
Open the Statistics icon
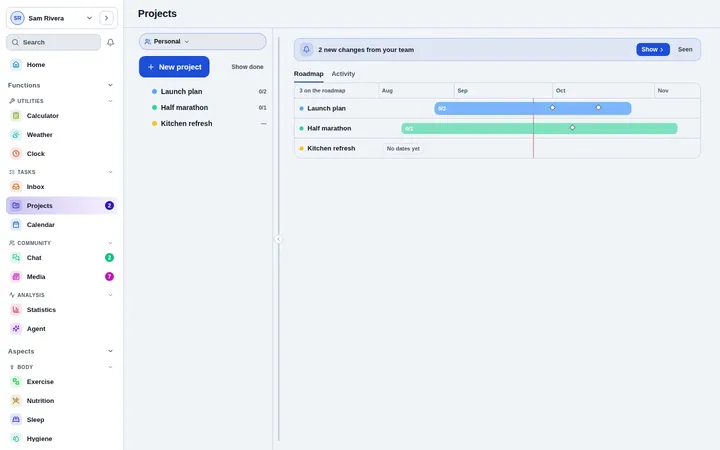(x=16, y=309)
